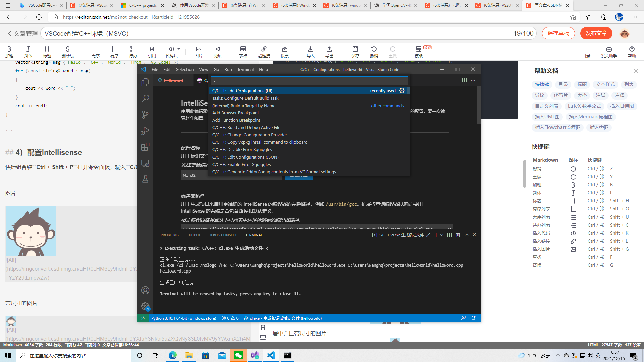
Task: Click bold (加粗) icon in CSDN toolbar
Action: point(9,52)
